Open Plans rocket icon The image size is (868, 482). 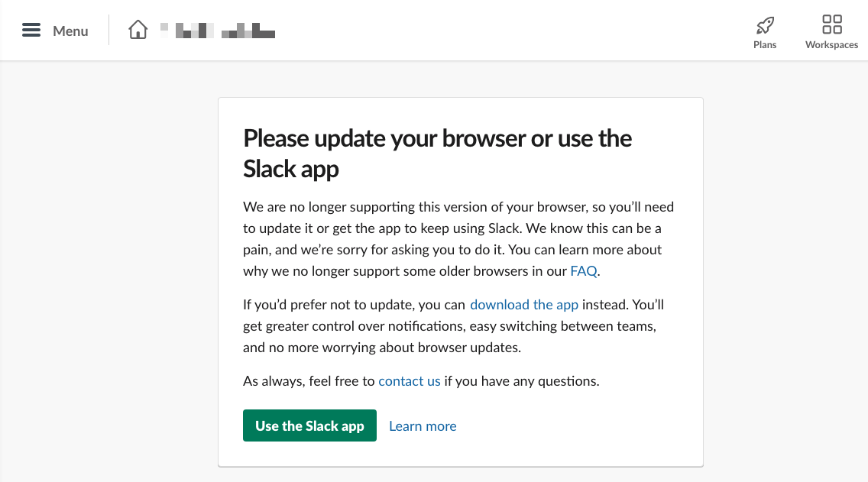(x=765, y=25)
